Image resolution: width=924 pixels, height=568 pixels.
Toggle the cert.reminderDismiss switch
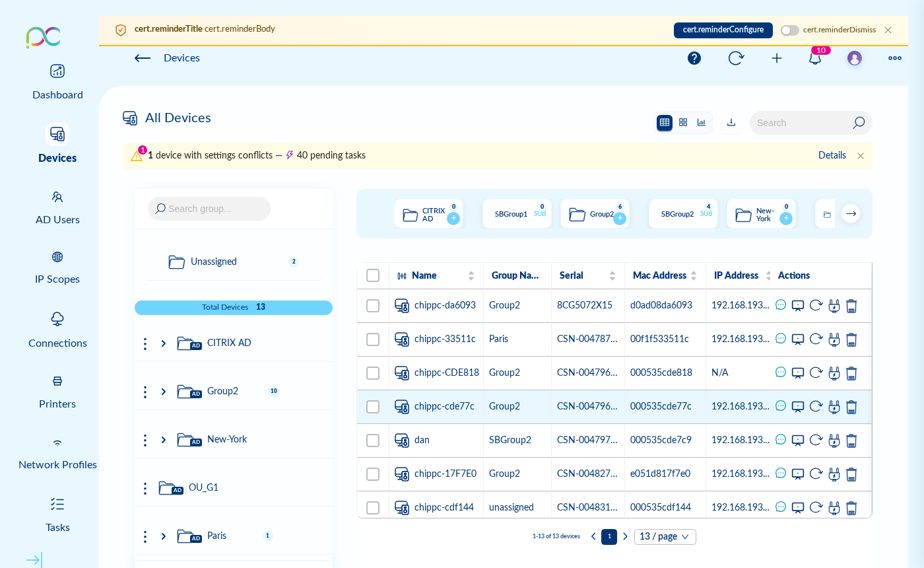tap(789, 30)
